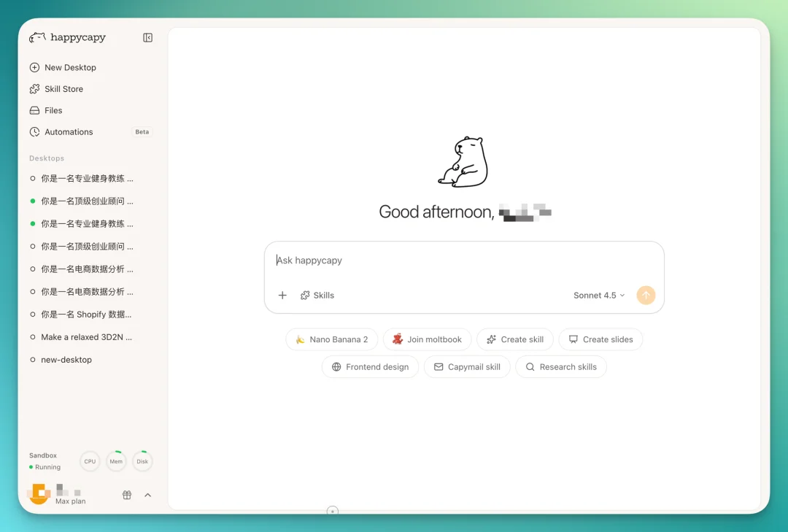Collapse the sidebar with the panel toggle
The width and height of the screenshot is (788, 532).
(x=148, y=37)
